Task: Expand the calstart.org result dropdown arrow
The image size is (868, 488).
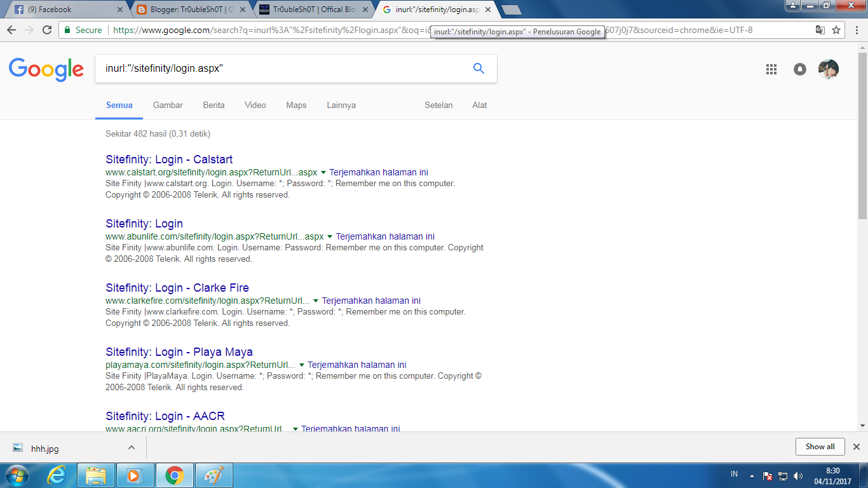Action: [x=323, y=173]
